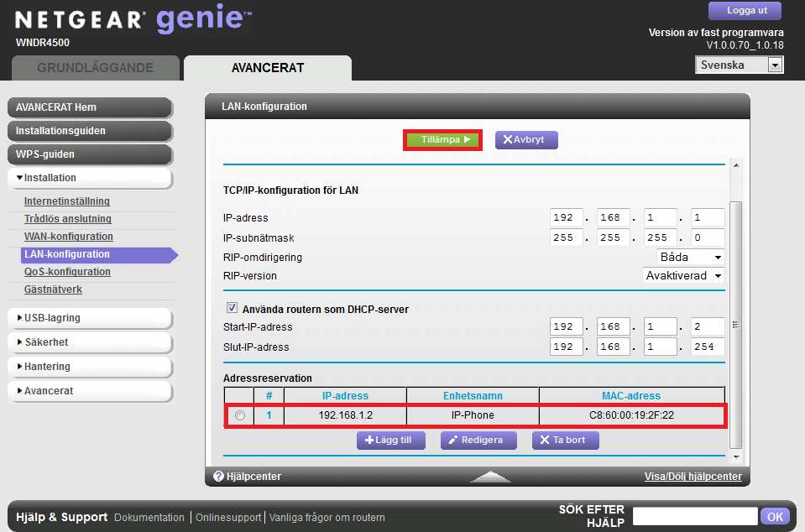Open the RIP-omdirigering dropdown
The image size is (805, 532).
coord(691,257)
